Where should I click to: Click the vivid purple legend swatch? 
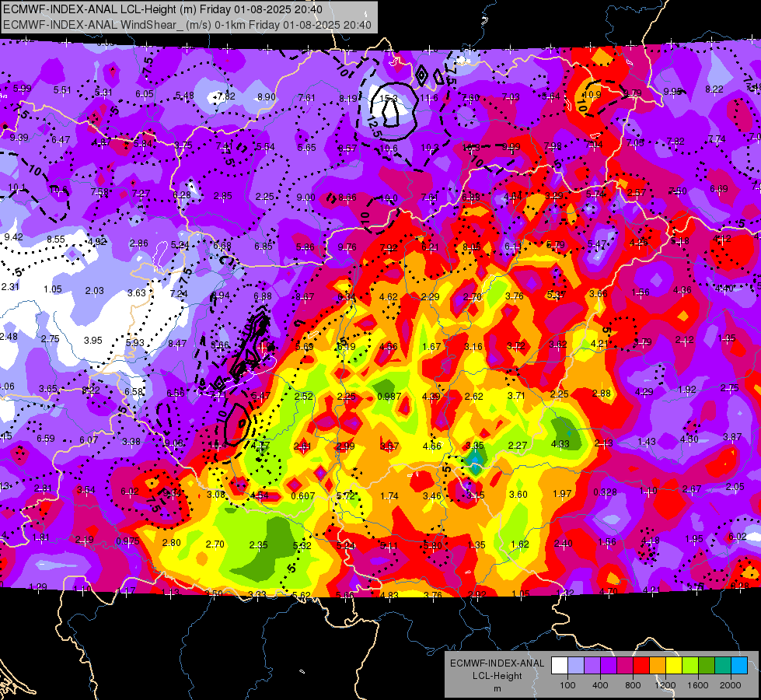[609, 666]
